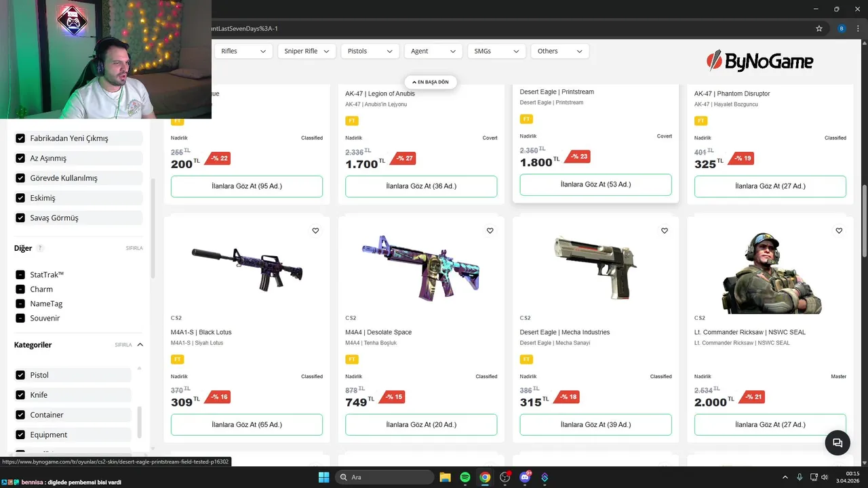This screenshot has width=868, height=488.
Task: Uncheck Az Aşınmış filter
Action: 20,158
